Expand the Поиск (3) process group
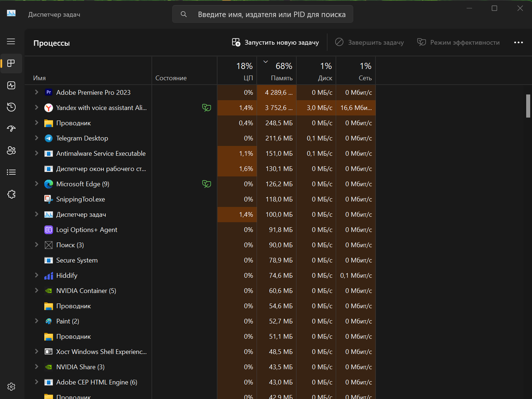Screen dimensions: 532x399 [x=36, y=245]
